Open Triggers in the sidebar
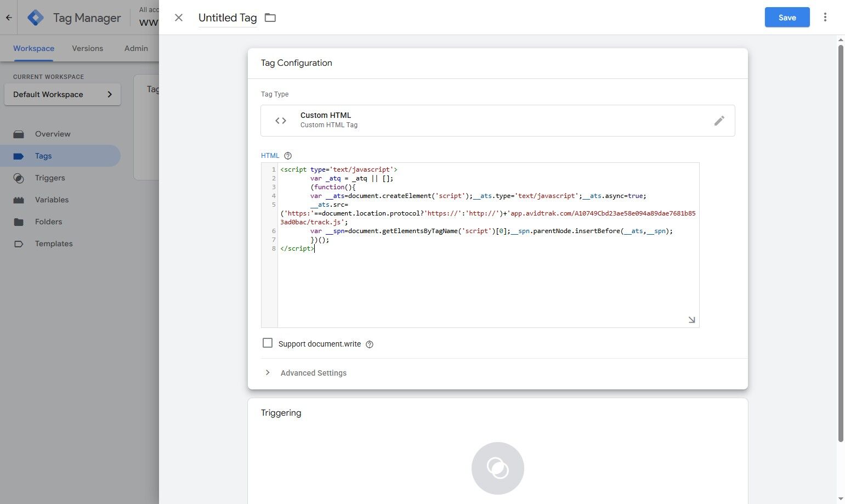The height and width of the screenshot is (504, 845). coord(50,178)
